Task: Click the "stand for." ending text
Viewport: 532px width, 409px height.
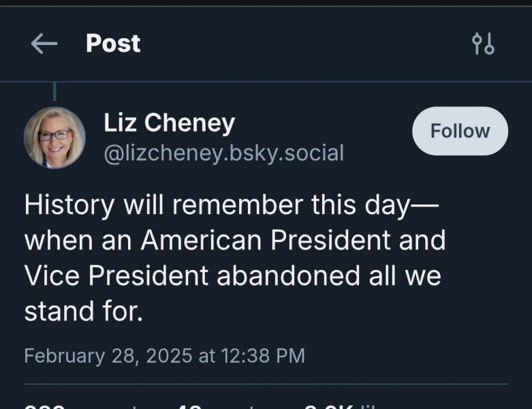Action: pyautogui.click(x=84, y=311)
